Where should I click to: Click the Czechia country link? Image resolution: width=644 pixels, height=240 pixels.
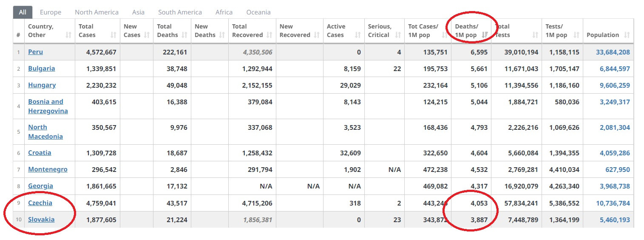40,203
